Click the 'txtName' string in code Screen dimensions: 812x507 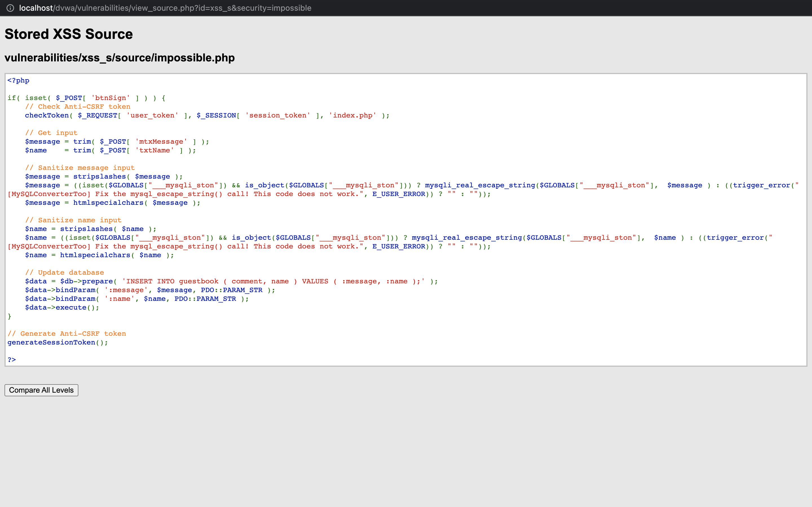click(155, 150)
